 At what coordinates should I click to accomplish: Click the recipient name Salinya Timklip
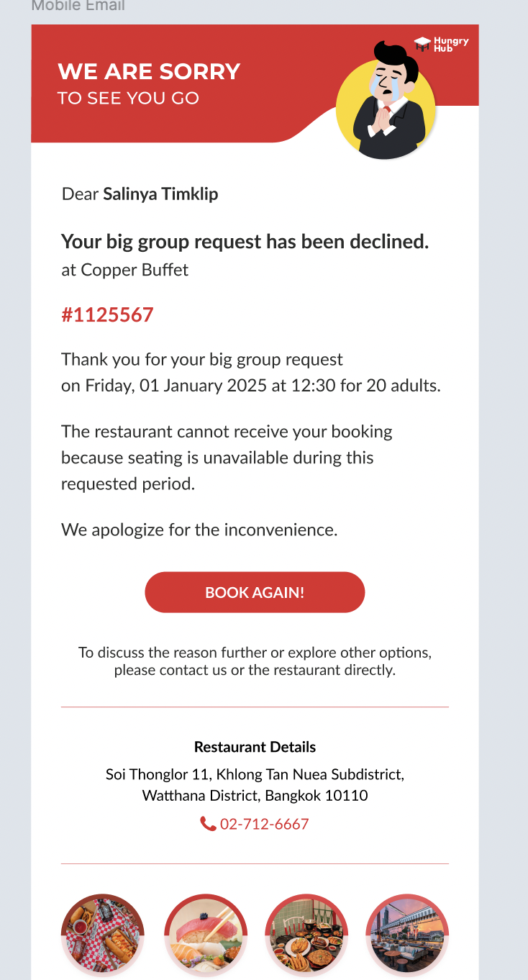[160, 194]
